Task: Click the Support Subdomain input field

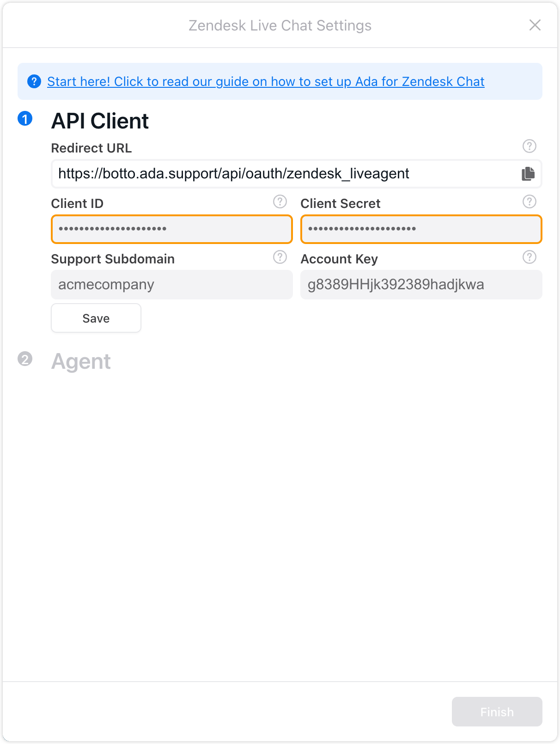Action: [x=171, y=285]
